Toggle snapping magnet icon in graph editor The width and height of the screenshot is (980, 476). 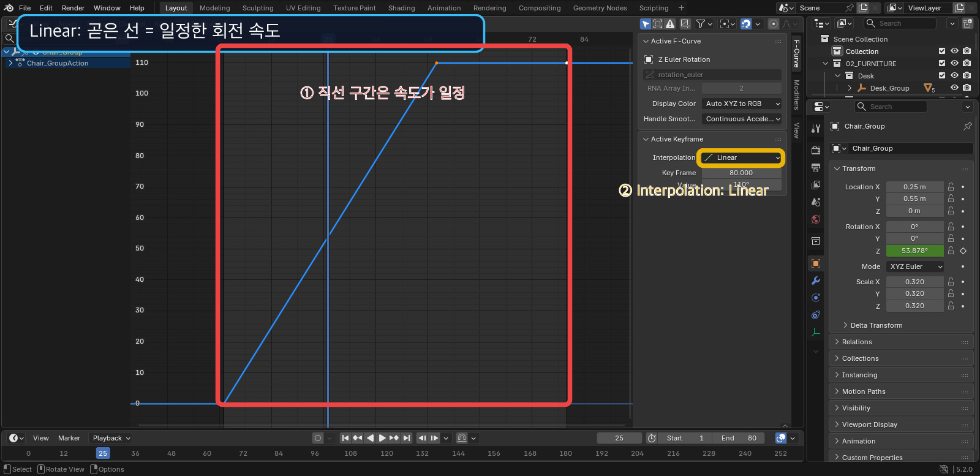pos(746,24)
